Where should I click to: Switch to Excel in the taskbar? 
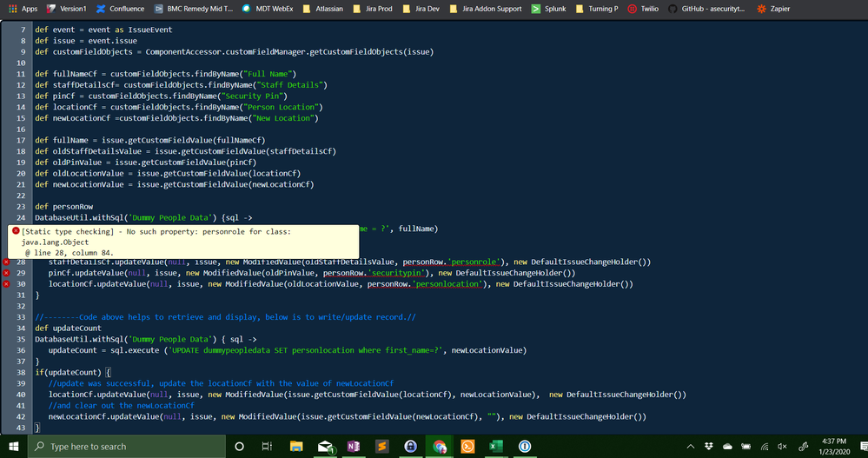(x=495, y=447)
